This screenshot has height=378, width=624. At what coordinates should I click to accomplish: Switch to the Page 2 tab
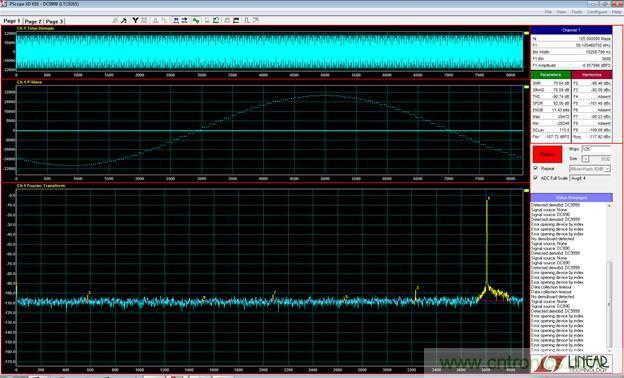pyautogui.click(x=33, y=21)
